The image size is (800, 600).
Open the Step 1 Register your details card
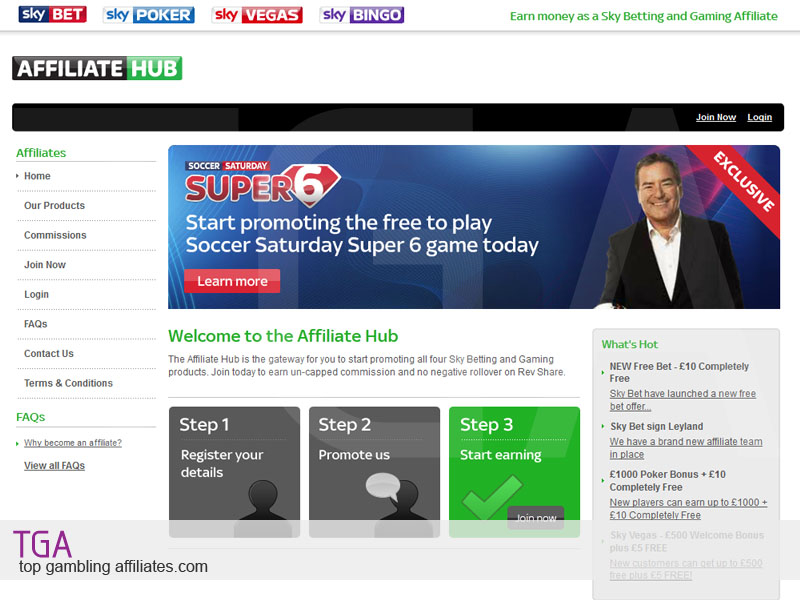coord(235,472)
